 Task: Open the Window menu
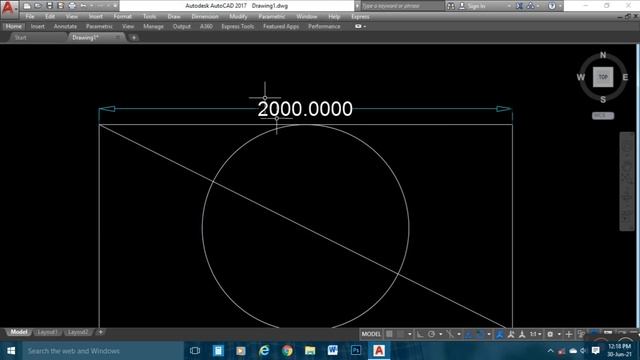tap(307, 16)
